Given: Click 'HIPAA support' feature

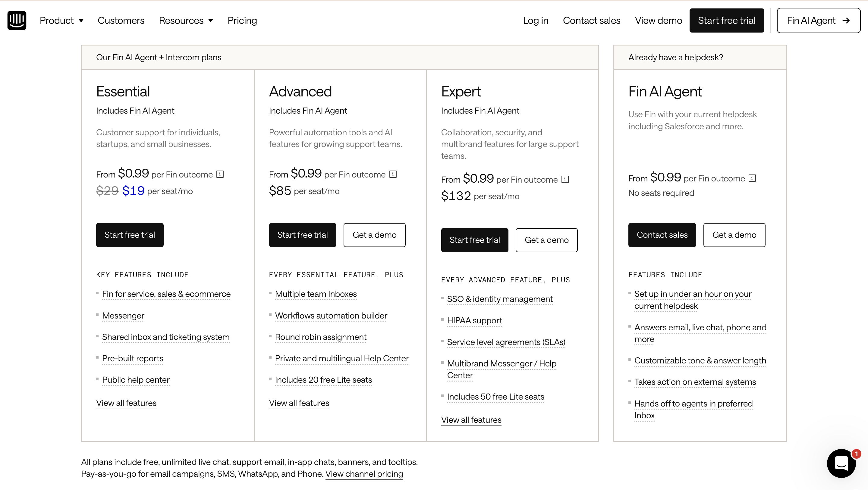Looking at the screenshot, I should pos(474,320).
